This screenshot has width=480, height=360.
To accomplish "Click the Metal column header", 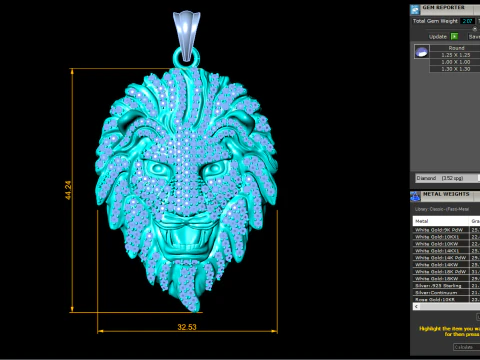I will pyautogui.click(x=441, y=221).
